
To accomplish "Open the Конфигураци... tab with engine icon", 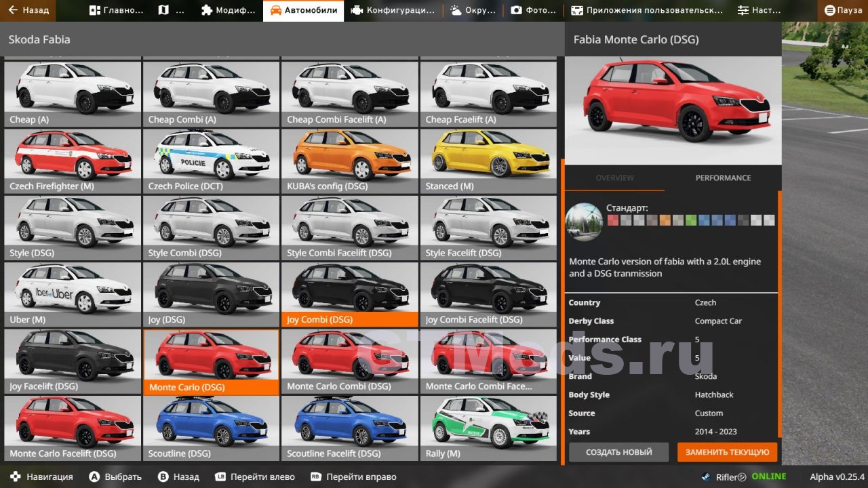I will (393, 10).
